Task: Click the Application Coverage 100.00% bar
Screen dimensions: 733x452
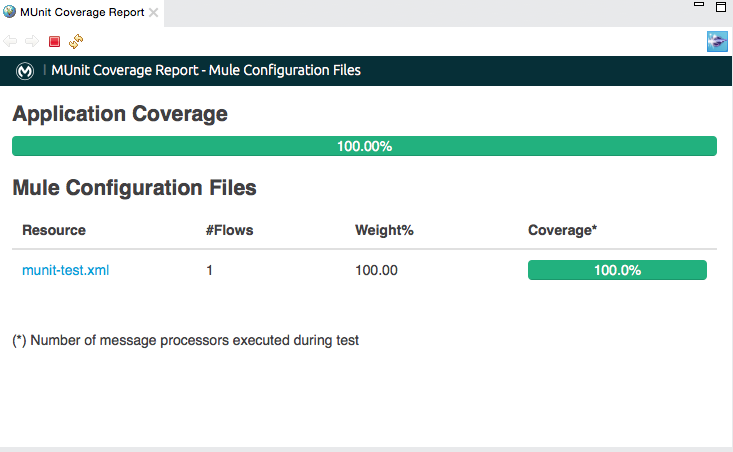Action: click(x=364, y=146)
